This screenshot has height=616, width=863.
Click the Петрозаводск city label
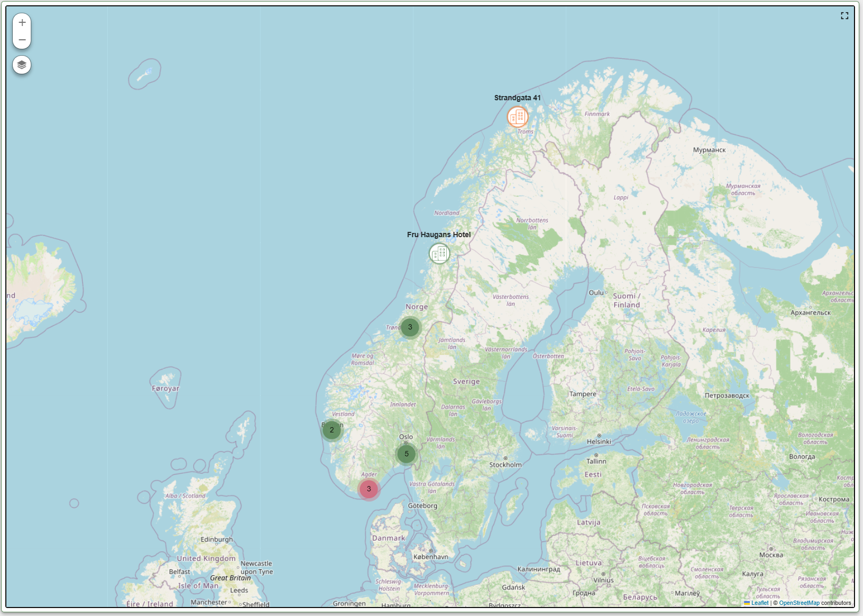(727, 396)
